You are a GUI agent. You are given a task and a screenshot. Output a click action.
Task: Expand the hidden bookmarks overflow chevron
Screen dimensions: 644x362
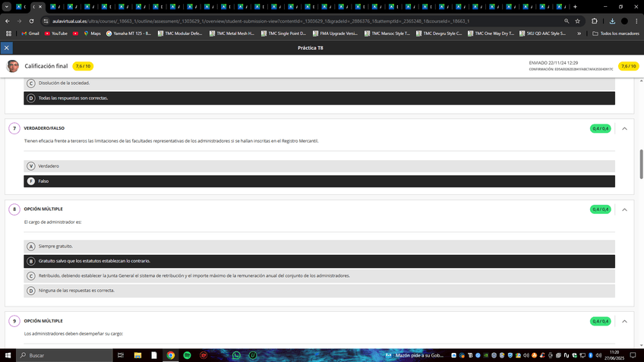pyautogui.click(x=579, y=33)
